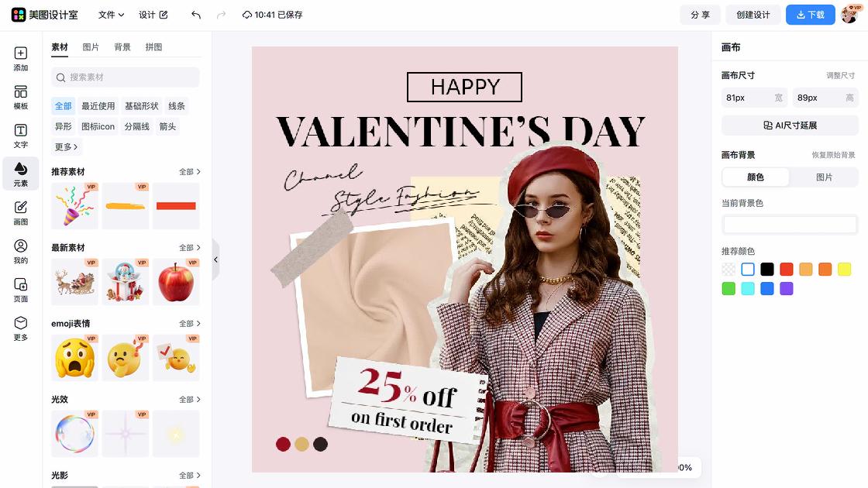Click the 更多 cube icon in sidebar
868x488 pixels.
20,328
